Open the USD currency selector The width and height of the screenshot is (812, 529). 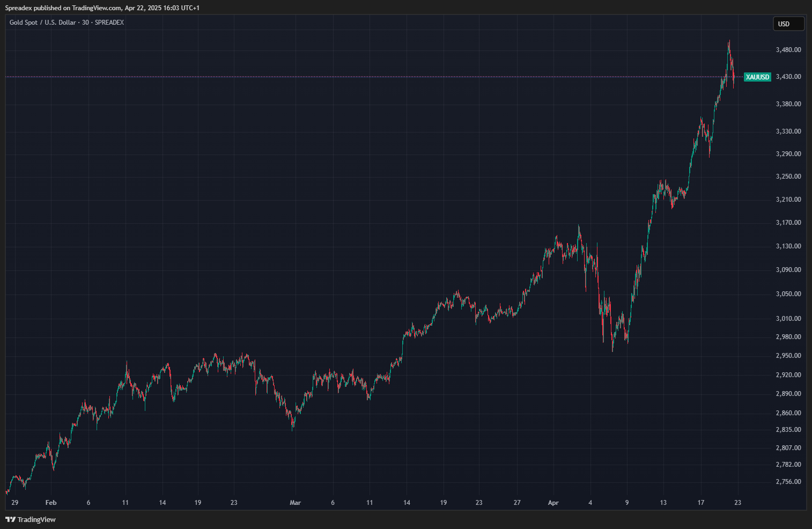tap(788, 24)
